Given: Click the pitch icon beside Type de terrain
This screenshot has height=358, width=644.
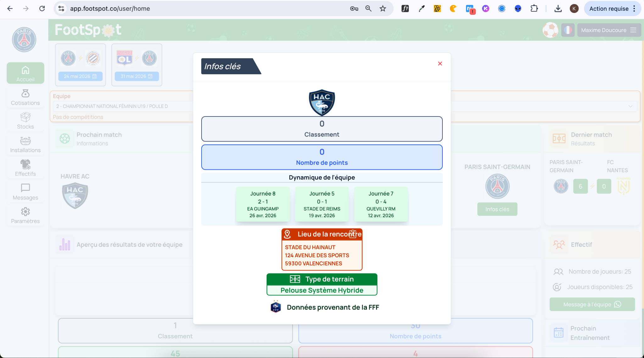Looking at the screenshot, I should (295, 279).
